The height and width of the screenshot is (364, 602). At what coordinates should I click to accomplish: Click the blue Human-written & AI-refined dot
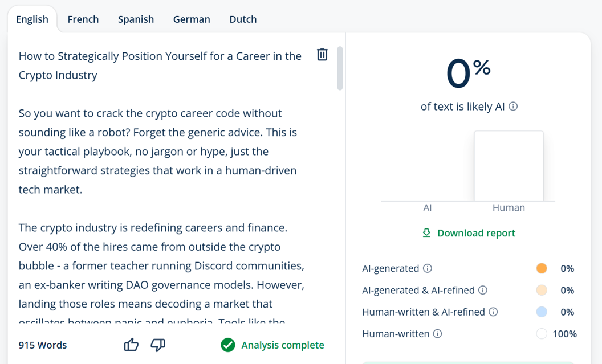(542, 312)
